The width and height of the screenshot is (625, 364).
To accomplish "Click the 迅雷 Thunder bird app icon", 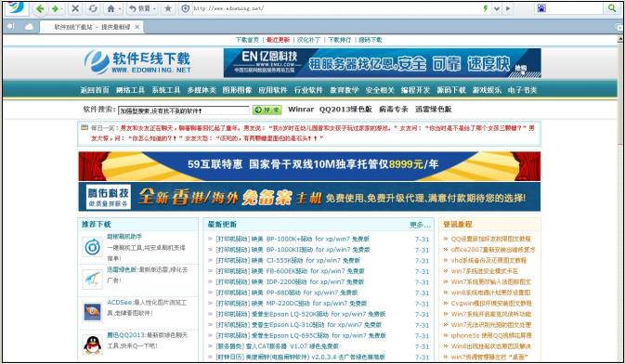I will click(x=93, y=279).
